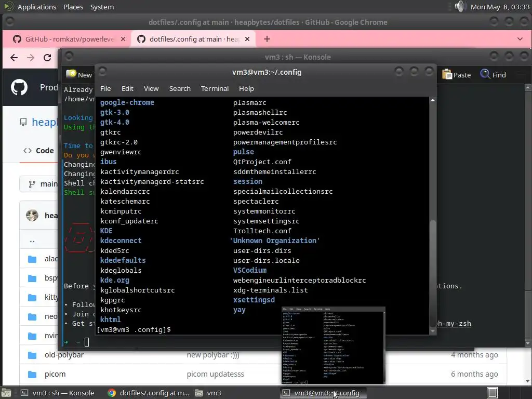The width and height of the screenshot is (532, 399).
Task: Switch to 'vm3 : sh — Konsole' taskbar entry
Action: [x=57, y=393]
